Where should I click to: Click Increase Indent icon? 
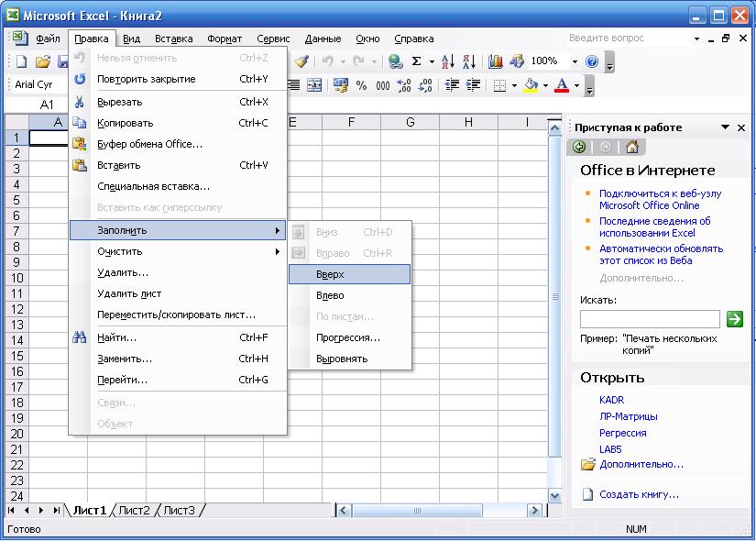tap(473, 86)
